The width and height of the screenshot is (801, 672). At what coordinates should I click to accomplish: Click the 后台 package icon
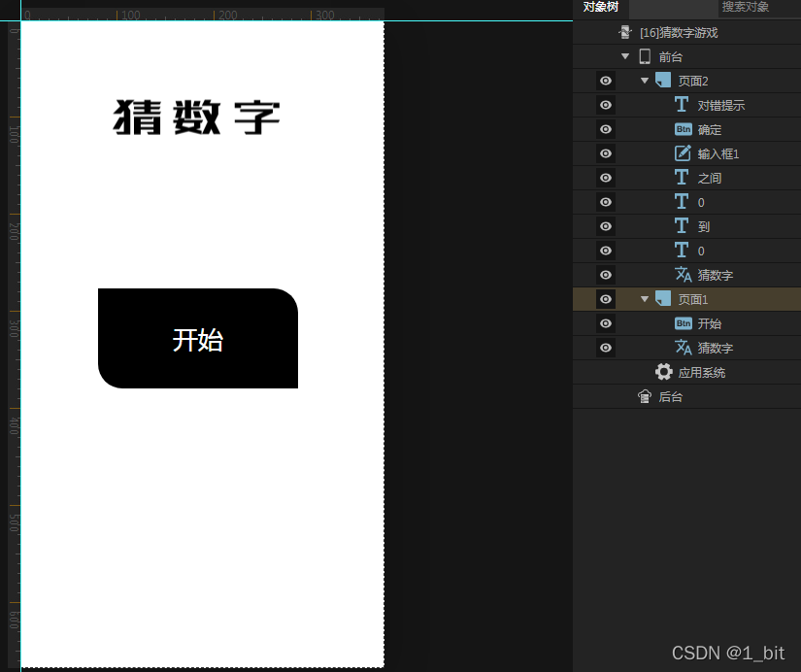[x=646, y=396]
